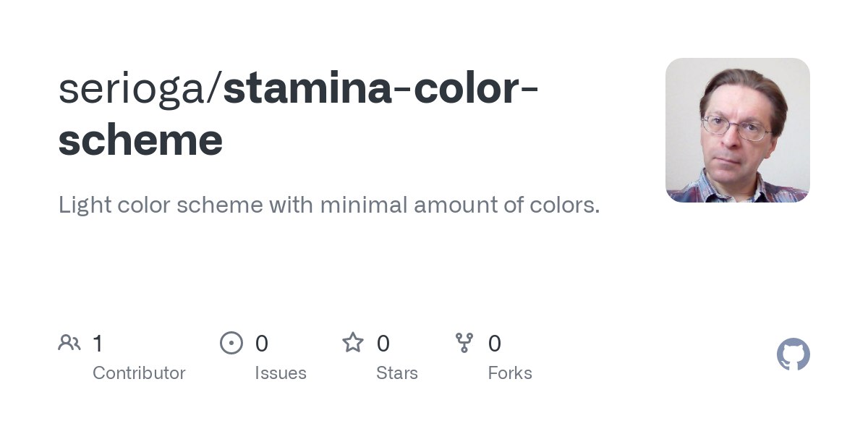The height and width of the screenshot is (434, 868).
Task: Click the word "scheme" in the title
Action: tap(140, 140)
